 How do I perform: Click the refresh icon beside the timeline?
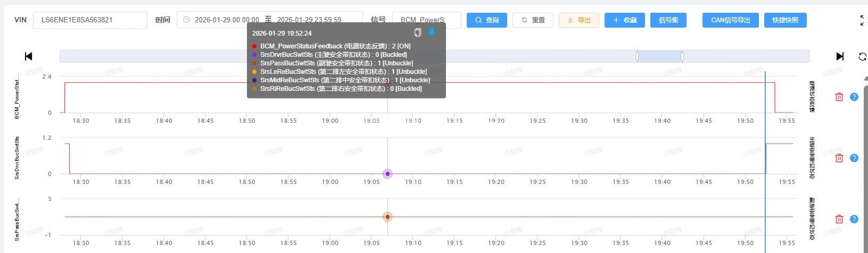862,56
